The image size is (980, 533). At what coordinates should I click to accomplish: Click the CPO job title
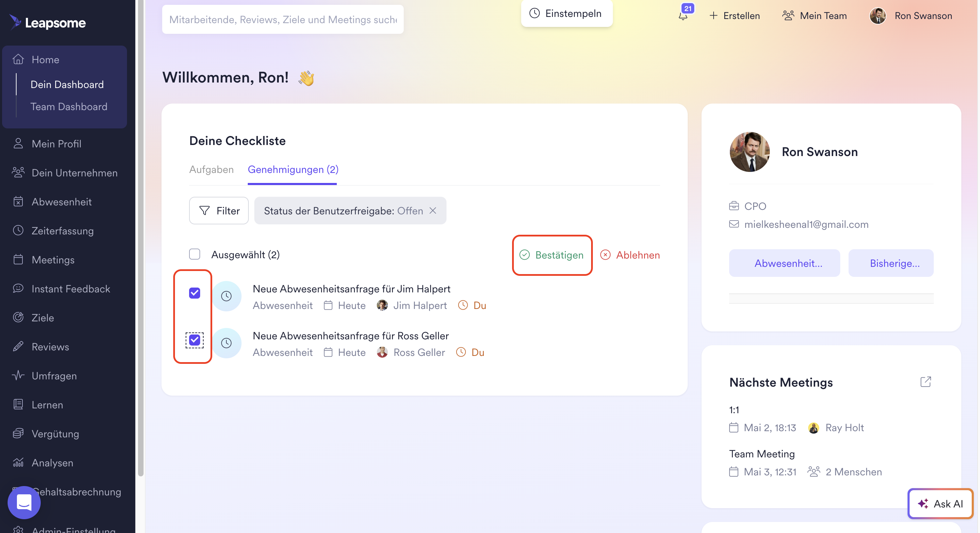[755, 206]
